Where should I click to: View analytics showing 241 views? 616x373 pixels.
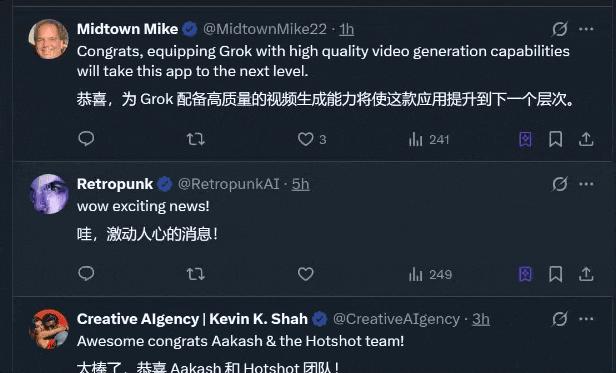(x=429, y=139)
